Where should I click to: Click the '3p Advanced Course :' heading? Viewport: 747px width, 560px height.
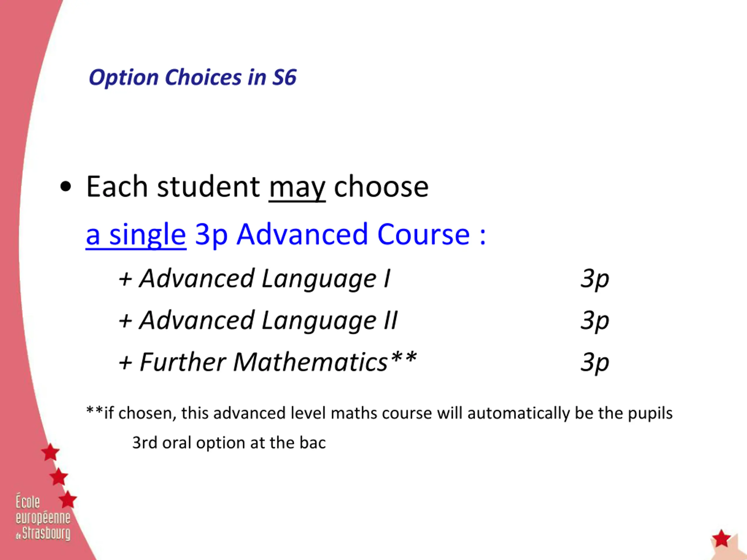tap(341, 234)
